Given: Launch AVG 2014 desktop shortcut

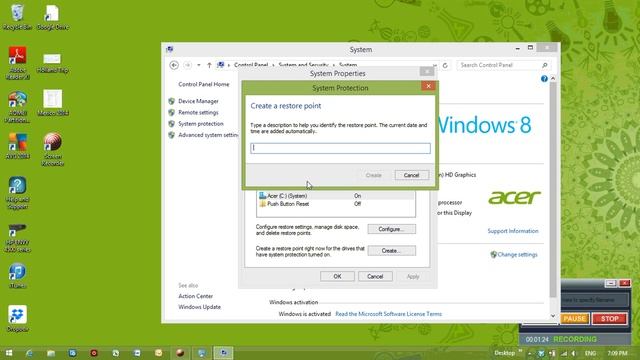Looking at the screenshot, I should [x=18, y=146].
